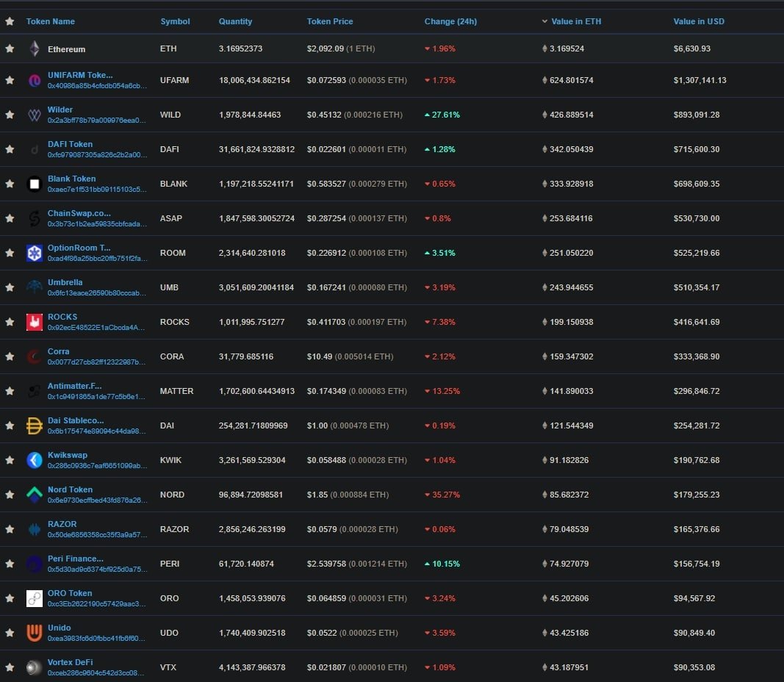Click the Blank Token white square icon

(34, 184)
